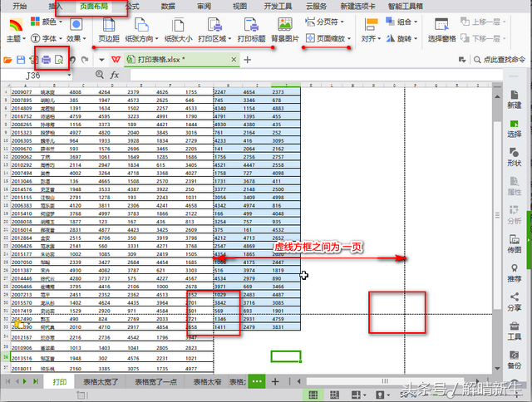Switch to sheet tab 表格太窄

pos(207,382)
